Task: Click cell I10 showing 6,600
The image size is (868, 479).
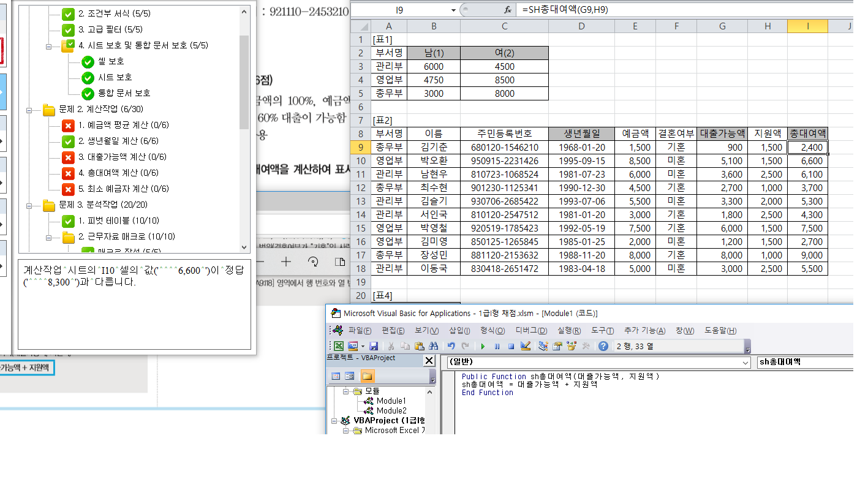Action: tap(807, 160)
